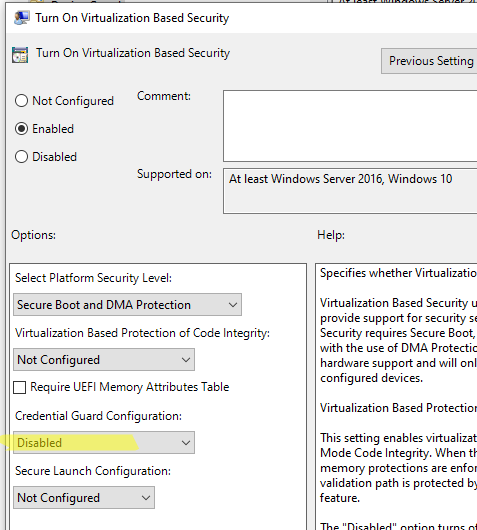
Task: Click the arrow on Credential Guard Disabled combo
Action: click(x=186, y=443)
